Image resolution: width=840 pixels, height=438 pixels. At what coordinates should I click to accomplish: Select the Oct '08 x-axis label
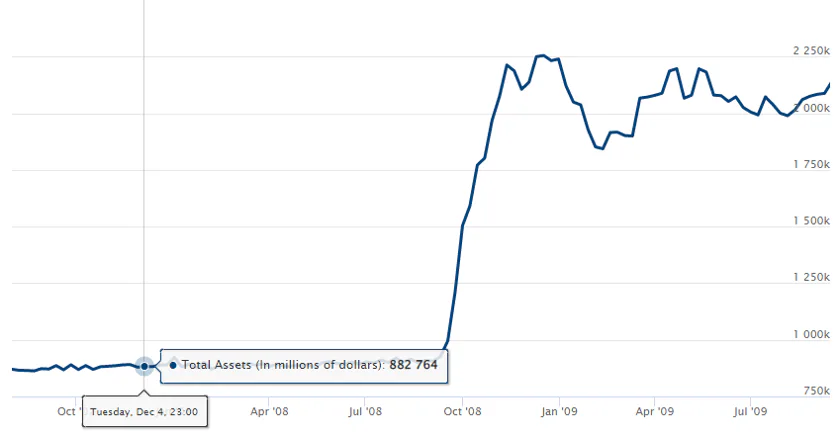(x=462, y=411)
